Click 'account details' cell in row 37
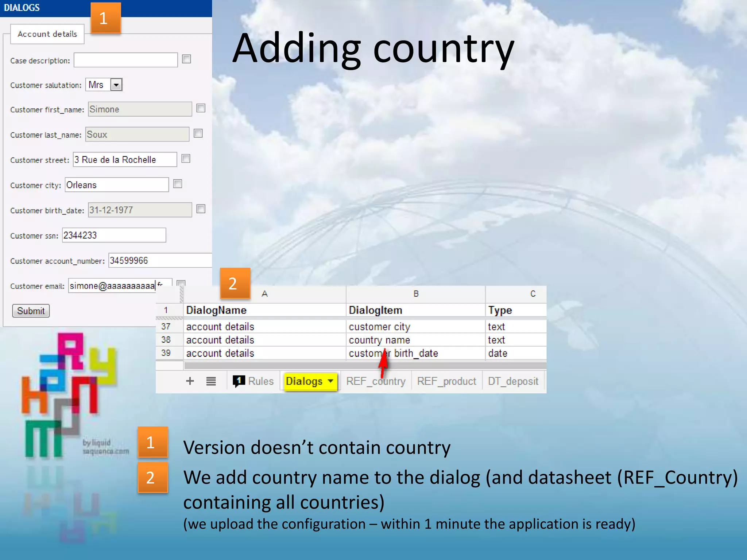 point(265,326)
